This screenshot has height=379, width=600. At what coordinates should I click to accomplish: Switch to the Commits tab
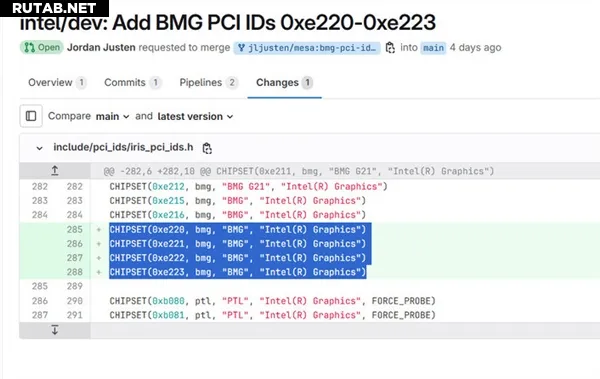(132, 82)
